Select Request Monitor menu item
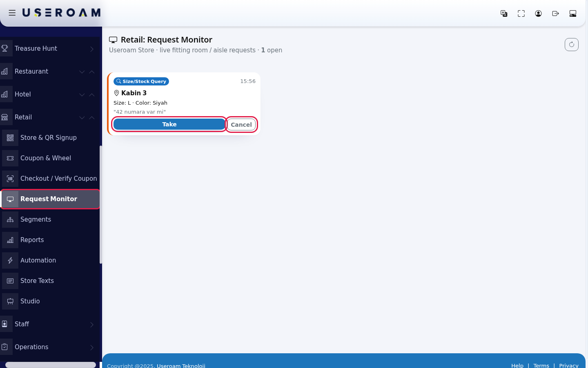 tap(51, 199)
